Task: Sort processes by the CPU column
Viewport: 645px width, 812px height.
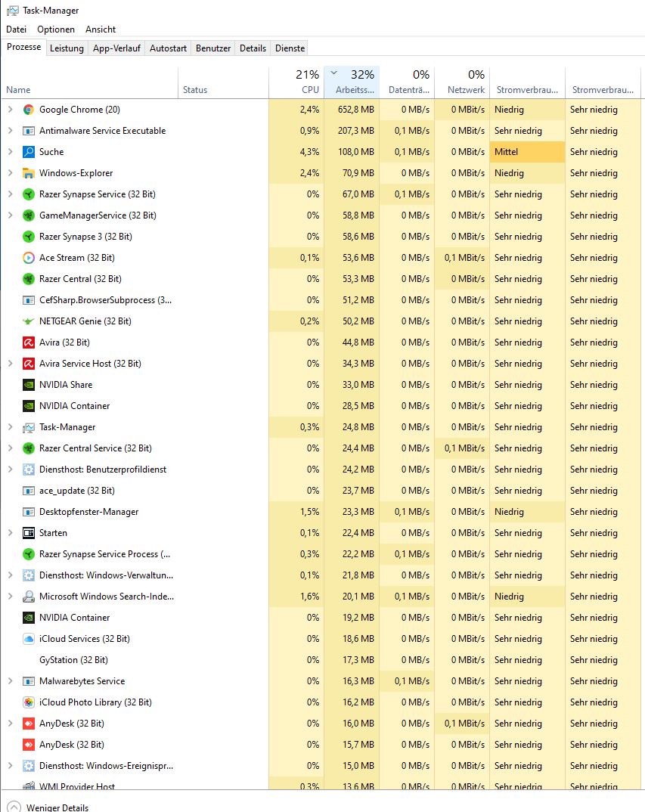Action: [x=296, y=82]
